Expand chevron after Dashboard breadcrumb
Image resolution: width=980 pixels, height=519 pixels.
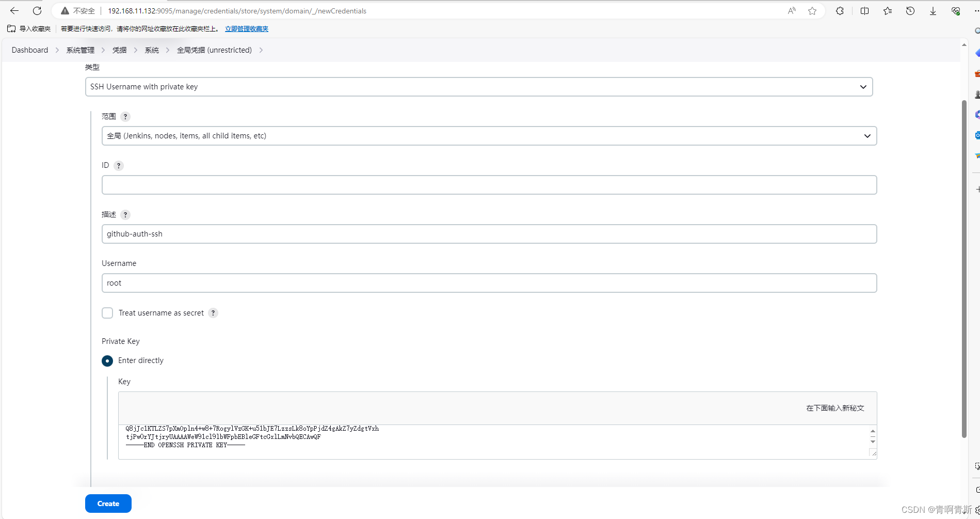[x=57, y=50]
